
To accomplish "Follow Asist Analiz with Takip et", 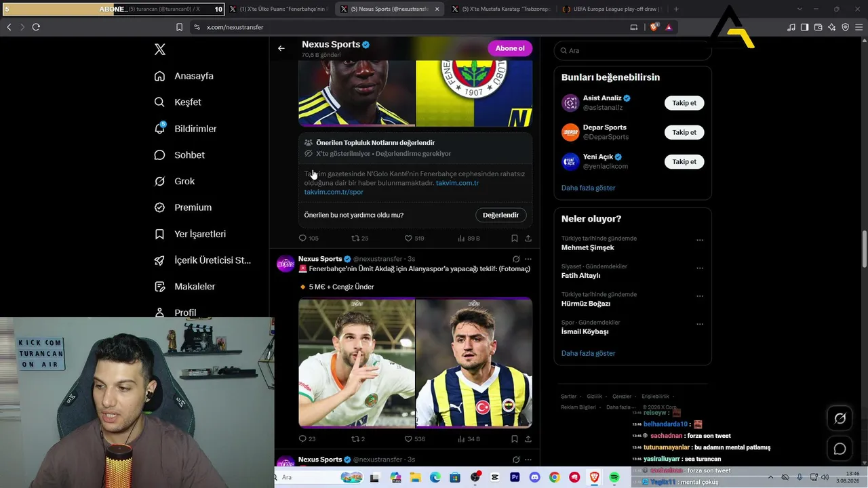I will click(x=684, y=103).
